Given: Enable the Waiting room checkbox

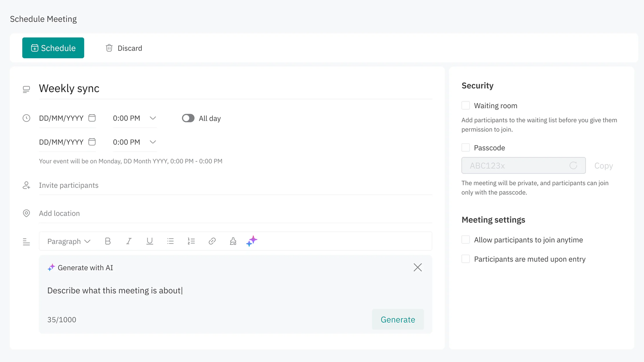Looking at the screenshot, I should click(x=466, y=105).
